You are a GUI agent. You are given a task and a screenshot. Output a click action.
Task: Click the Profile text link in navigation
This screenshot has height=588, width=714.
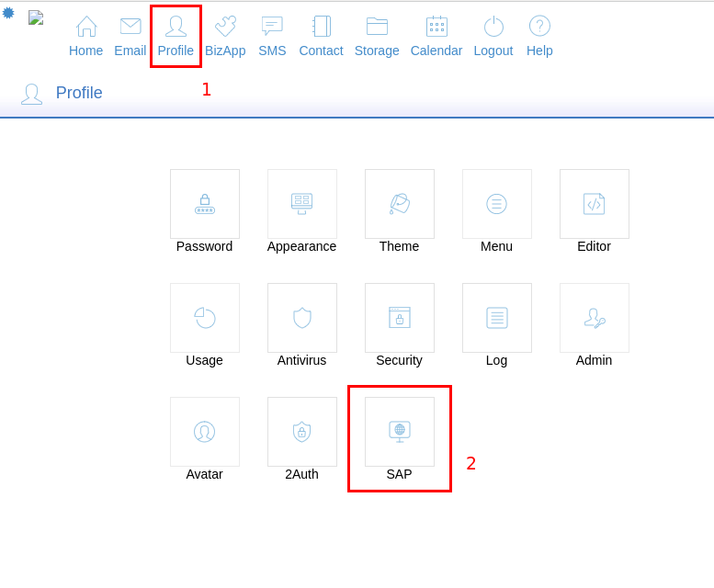(x=176, y=51)
